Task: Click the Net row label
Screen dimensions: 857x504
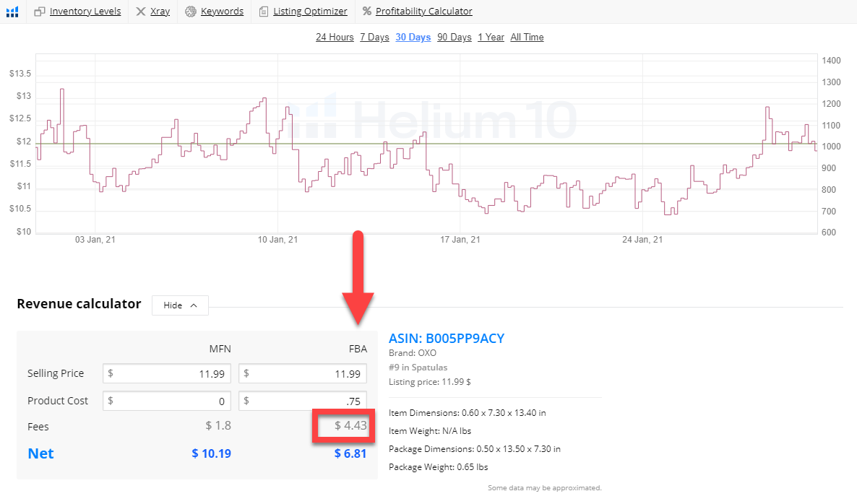Action: pyautogui.click(x=41, y=453)
